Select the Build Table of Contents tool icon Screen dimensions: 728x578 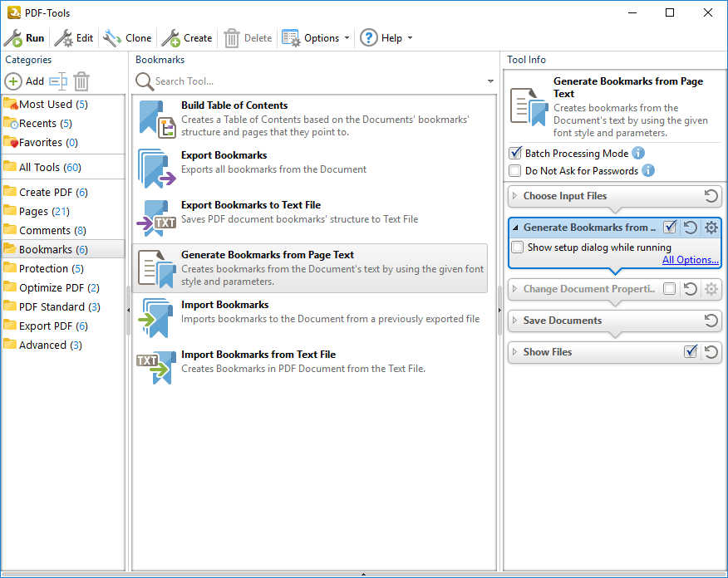tap(157, 120)
